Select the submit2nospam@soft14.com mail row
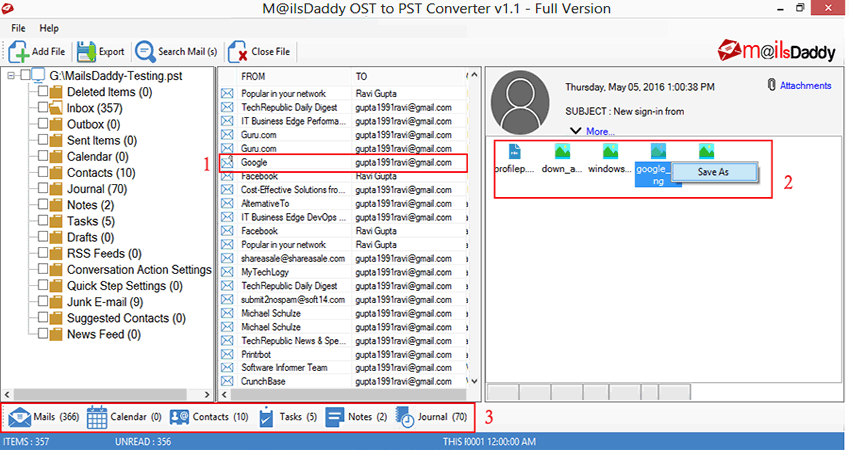Image resolution: width=849 pixels, height=450 pixels. coord(343,299)
